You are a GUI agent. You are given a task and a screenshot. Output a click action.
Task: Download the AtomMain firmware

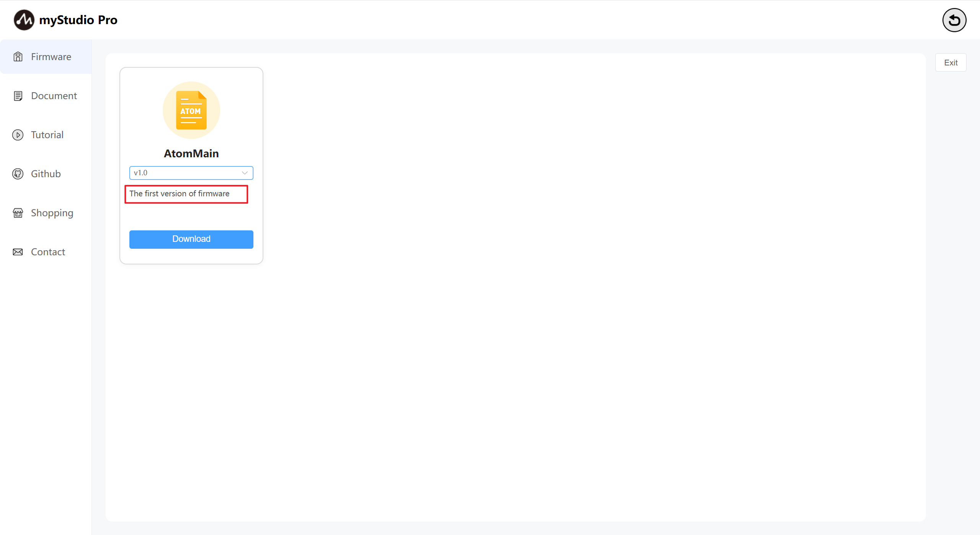(x=191, y=239)
